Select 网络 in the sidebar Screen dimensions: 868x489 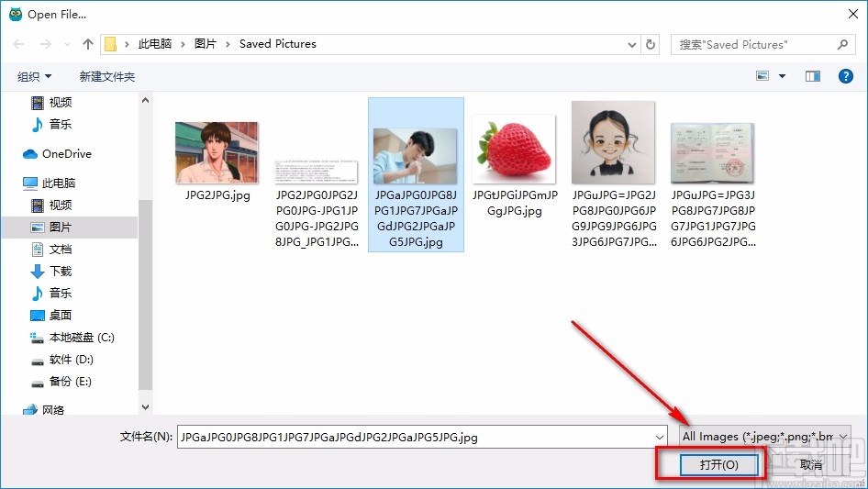(44, 410)
